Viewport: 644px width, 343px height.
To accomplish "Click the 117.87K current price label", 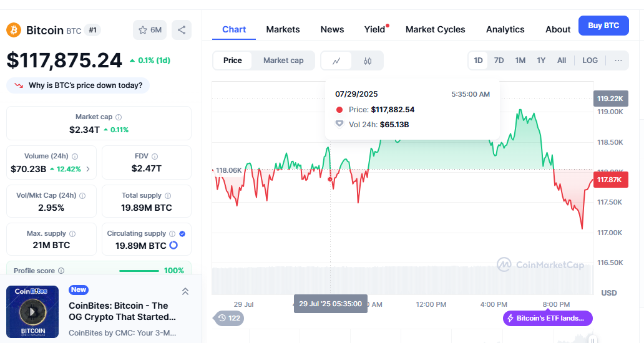I will coord(611,180).
